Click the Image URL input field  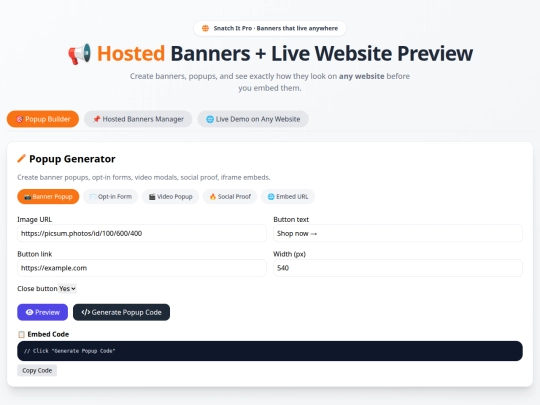[142, 233]
